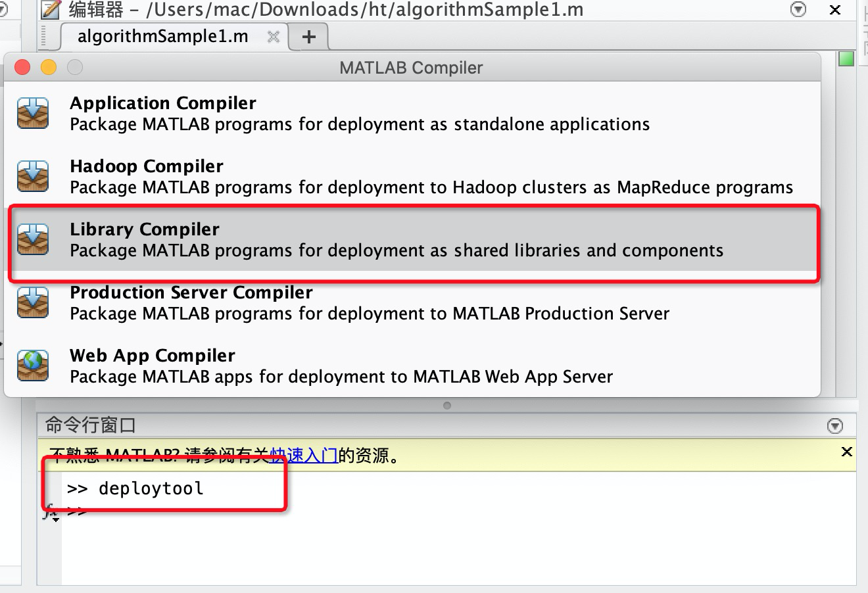Follow the 快速入门 quick start link
The width and height of the screenshot is (868, 593).
(304, 454)
